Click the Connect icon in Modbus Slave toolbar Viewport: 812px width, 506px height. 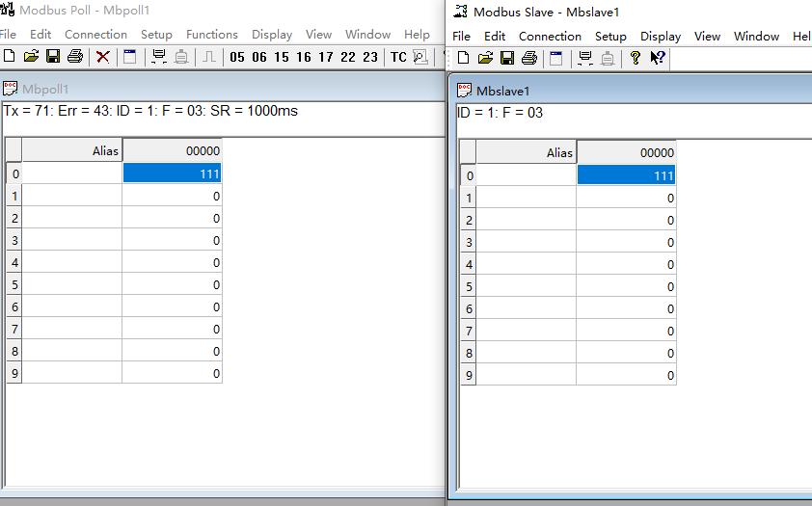584,58
